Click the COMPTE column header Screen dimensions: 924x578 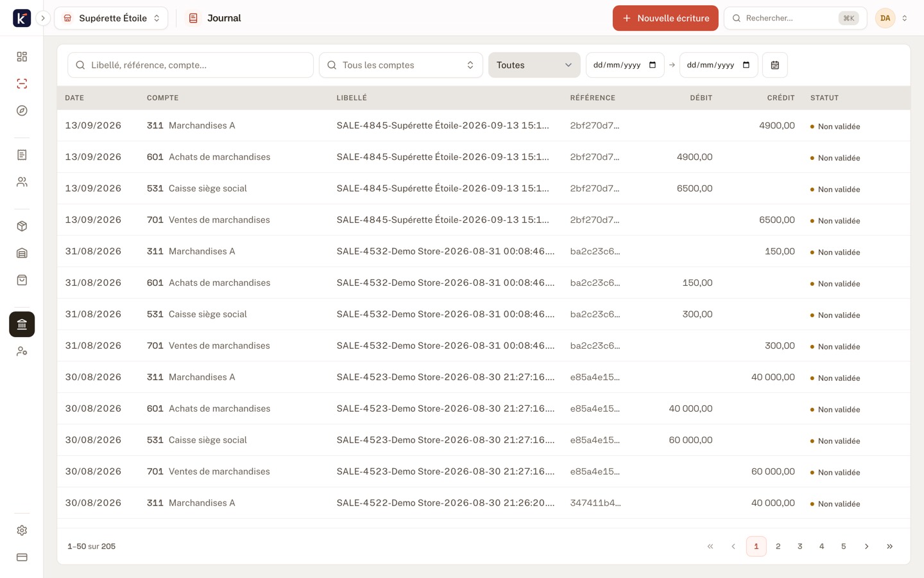(x=162, y=98)
